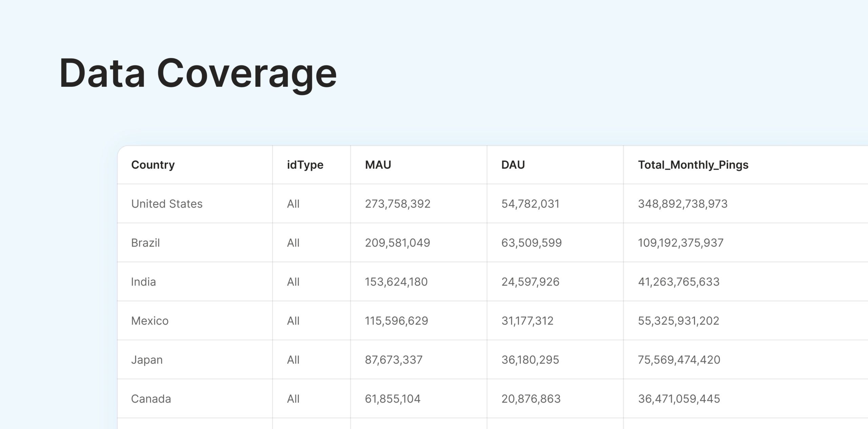
Task: Click the pings value 36,471,059,445
Action: [679, 399]
